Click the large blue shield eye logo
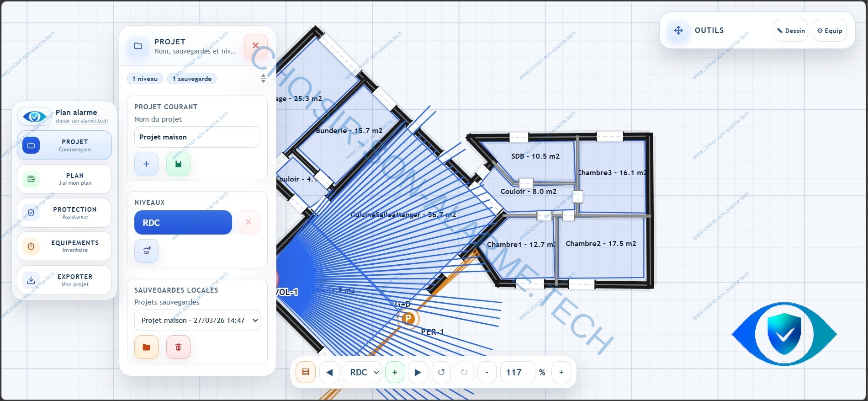This screenshot has width=868, height=401. 784,334
